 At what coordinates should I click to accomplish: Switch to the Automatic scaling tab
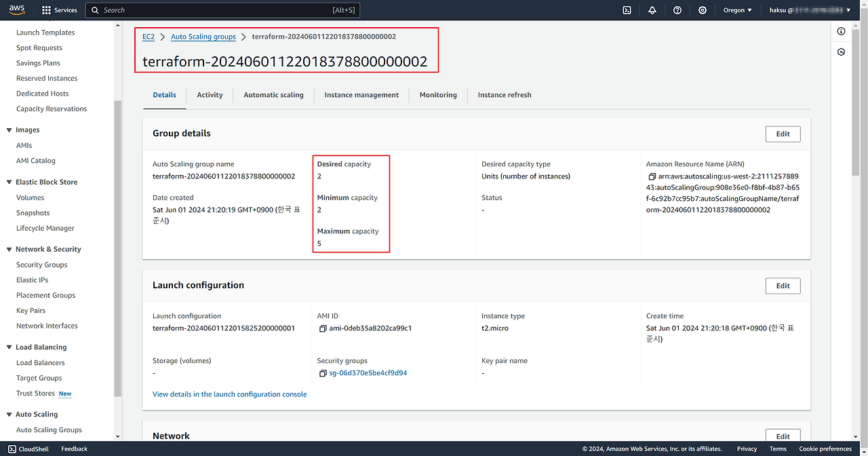tap(273, 95)
